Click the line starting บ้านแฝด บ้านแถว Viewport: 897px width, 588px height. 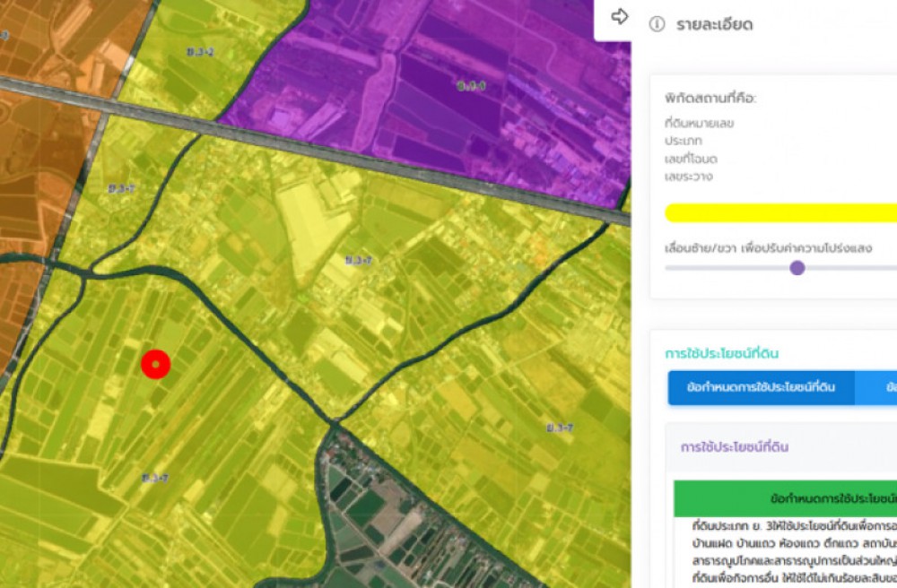click(x=795, y=542)
